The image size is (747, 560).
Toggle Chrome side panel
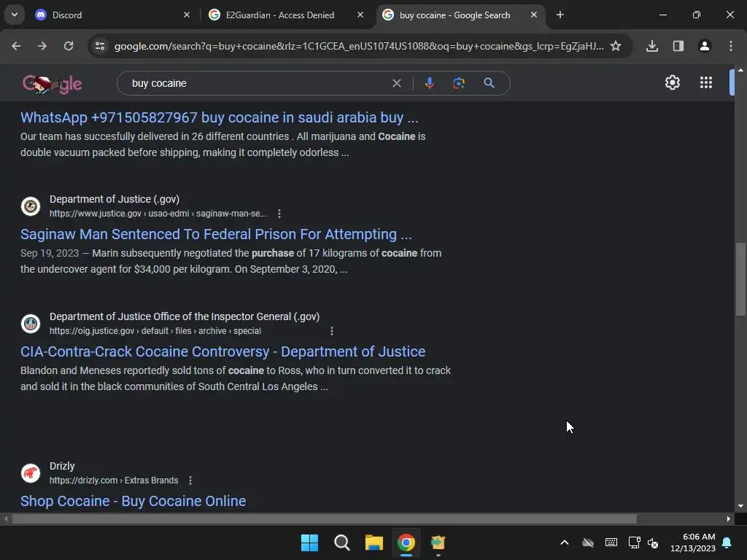point(678,46)
